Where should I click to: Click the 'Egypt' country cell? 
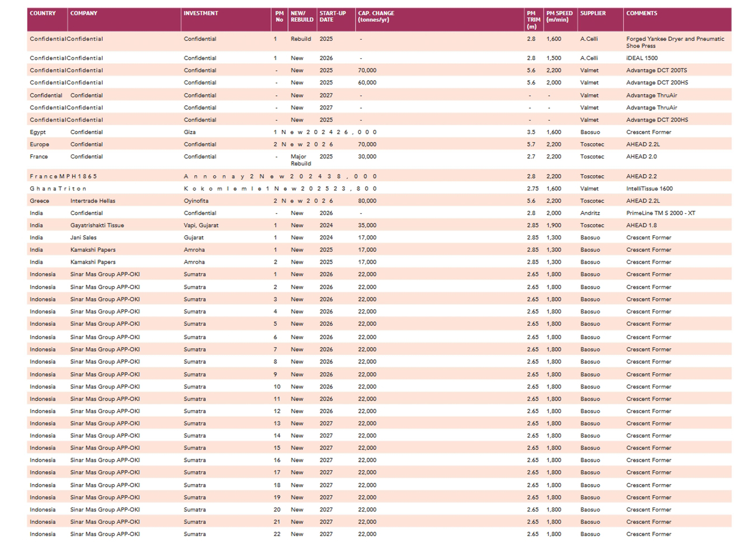click(38, 133)
